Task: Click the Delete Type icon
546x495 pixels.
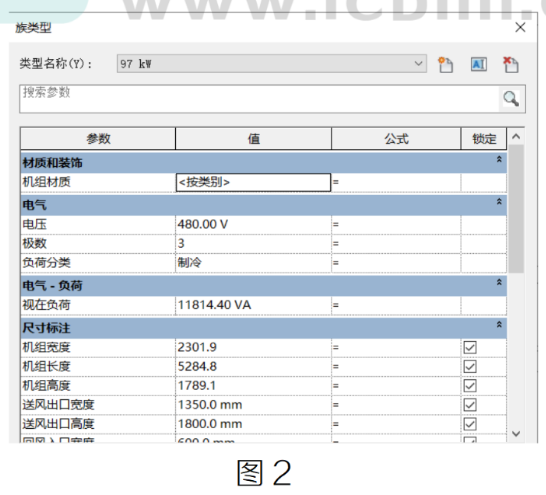Action: (x=511, y=64)
